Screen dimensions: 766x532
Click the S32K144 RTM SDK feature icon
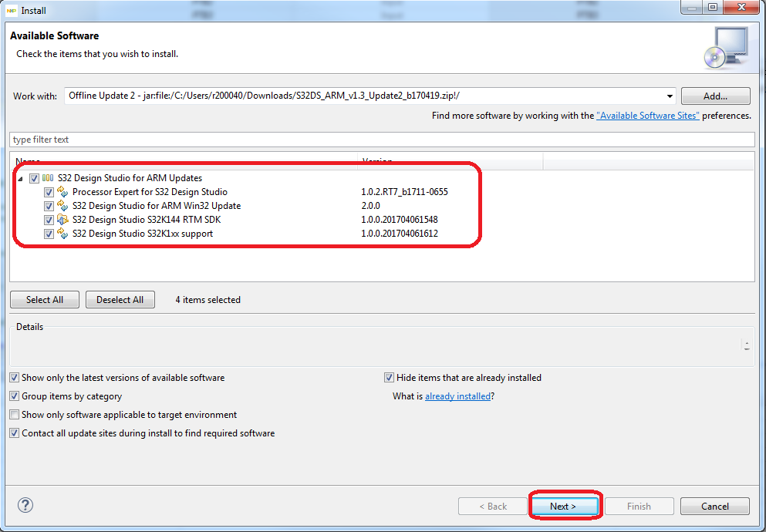point(62,219)
